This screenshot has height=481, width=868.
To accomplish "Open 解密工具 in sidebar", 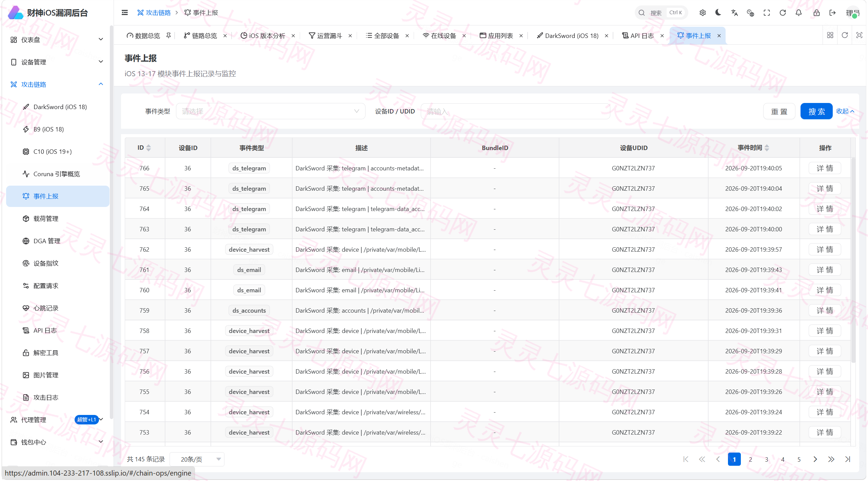I will 58,353.
